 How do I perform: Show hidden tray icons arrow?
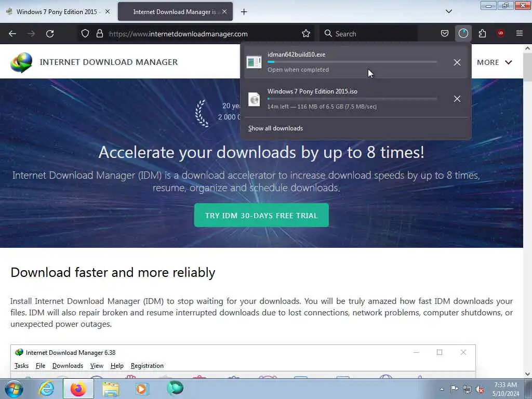(x=442, y=389)
